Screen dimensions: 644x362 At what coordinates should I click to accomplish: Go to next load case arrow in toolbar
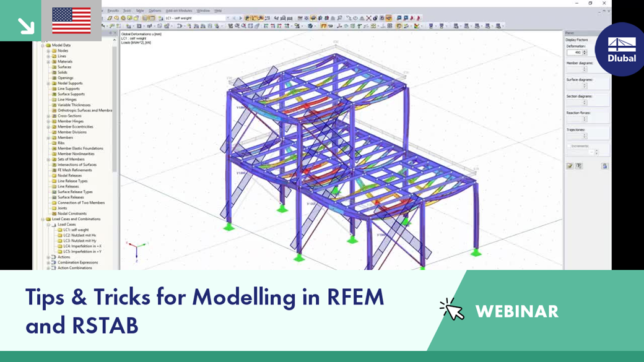240,18
